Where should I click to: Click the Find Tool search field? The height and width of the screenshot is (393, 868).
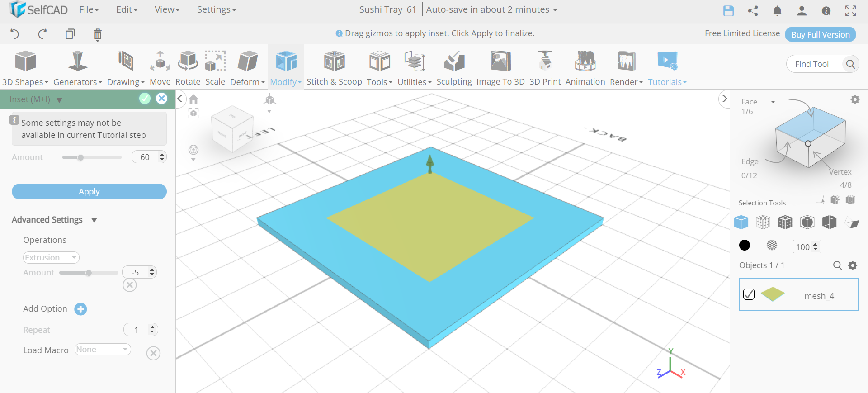coord(823,64)
